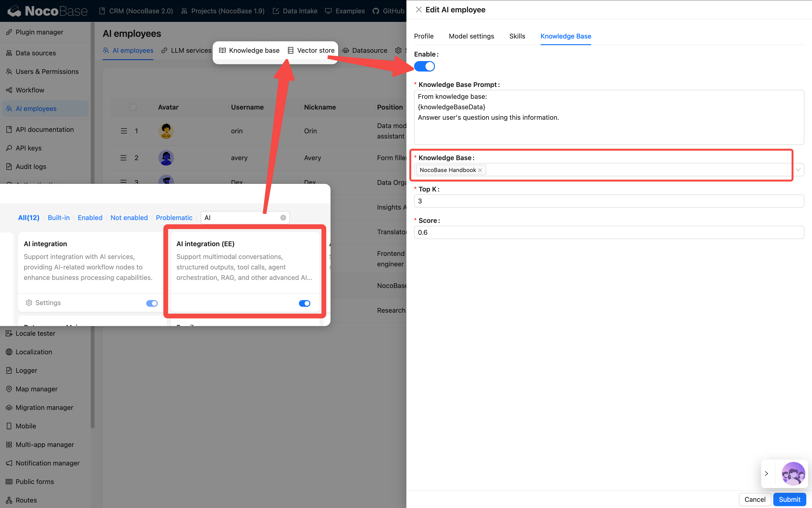Open Data Intake from the top navigation
The width and height of the screenshot is (812, 508).
pyautogui.click(x=300, y=11)
